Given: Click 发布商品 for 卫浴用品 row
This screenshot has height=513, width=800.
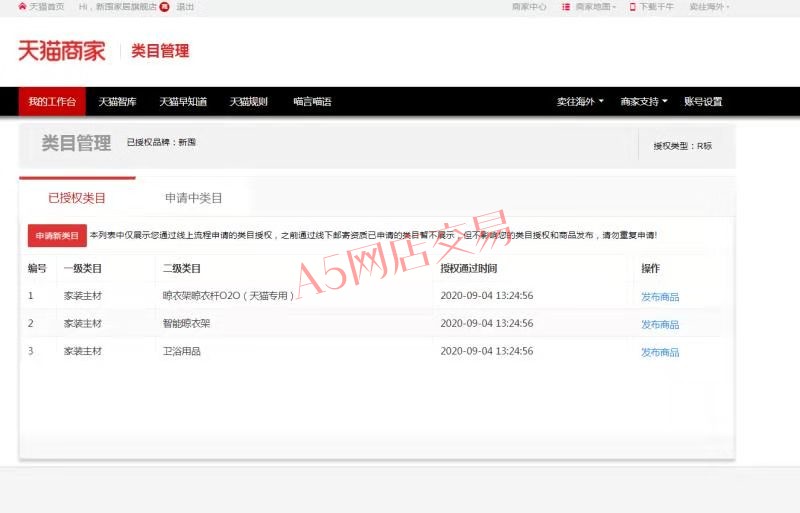Looking at the screenshot, I should [660, 352].
